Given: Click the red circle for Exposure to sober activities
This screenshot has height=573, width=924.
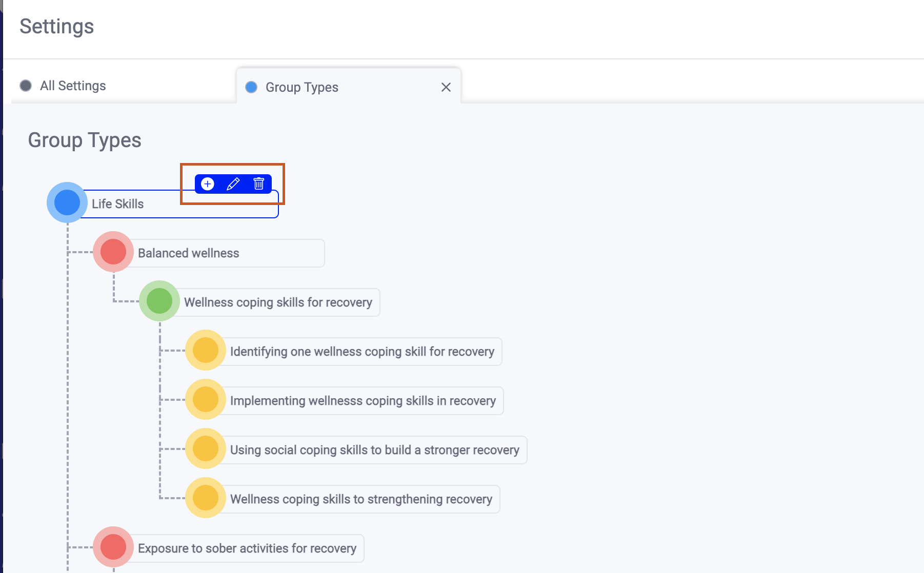Looking at the screenshot, I should tap(113, 547).
